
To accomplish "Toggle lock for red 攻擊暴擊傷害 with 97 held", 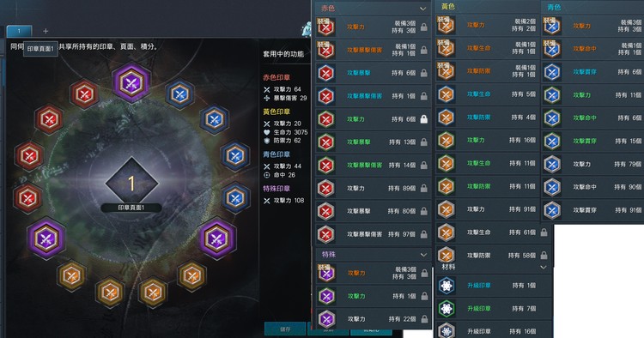I will (x=424, y=234).
